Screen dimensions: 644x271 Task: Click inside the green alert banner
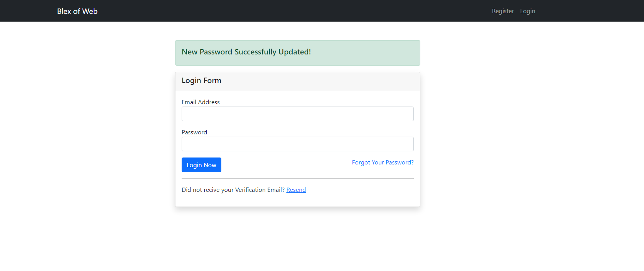coord(297,53)
